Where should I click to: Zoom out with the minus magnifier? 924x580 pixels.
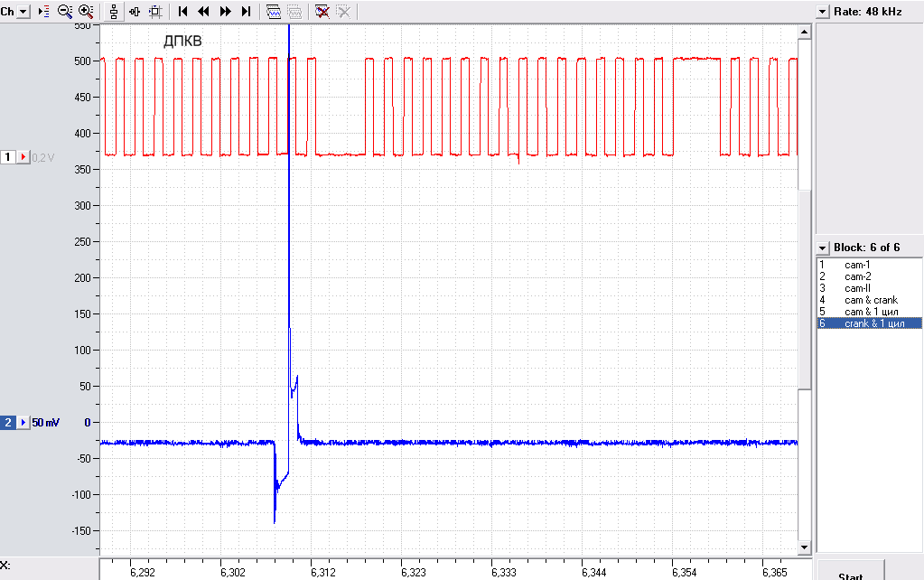(x=65, y=12)
